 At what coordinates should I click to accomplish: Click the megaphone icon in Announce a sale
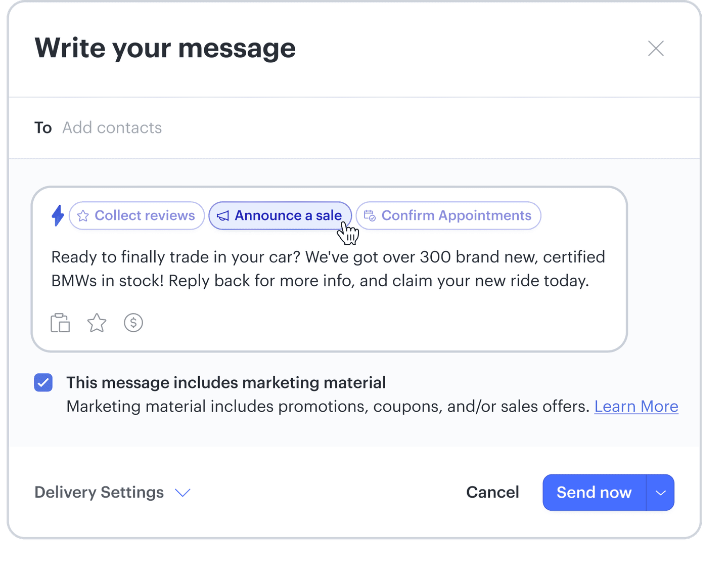click(x=223, y=216)
